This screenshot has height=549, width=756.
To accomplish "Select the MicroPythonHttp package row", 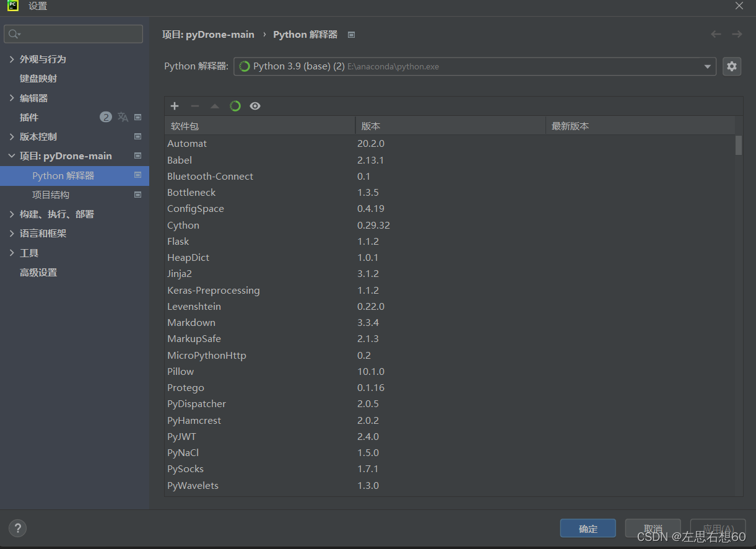I will (x=450, y=355).
